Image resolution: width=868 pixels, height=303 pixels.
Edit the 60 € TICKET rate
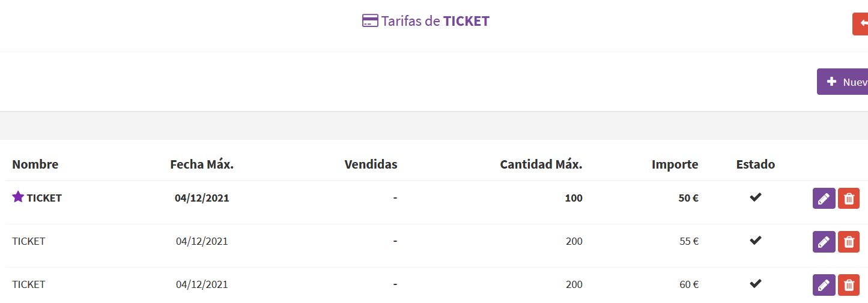pyautogui.click(x=824, y=284)
